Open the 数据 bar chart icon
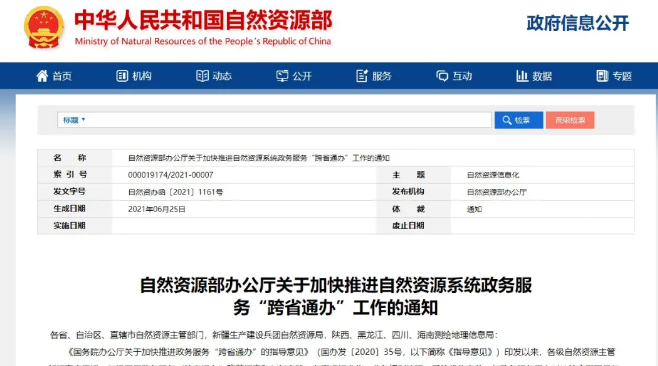 click(522, 76)
